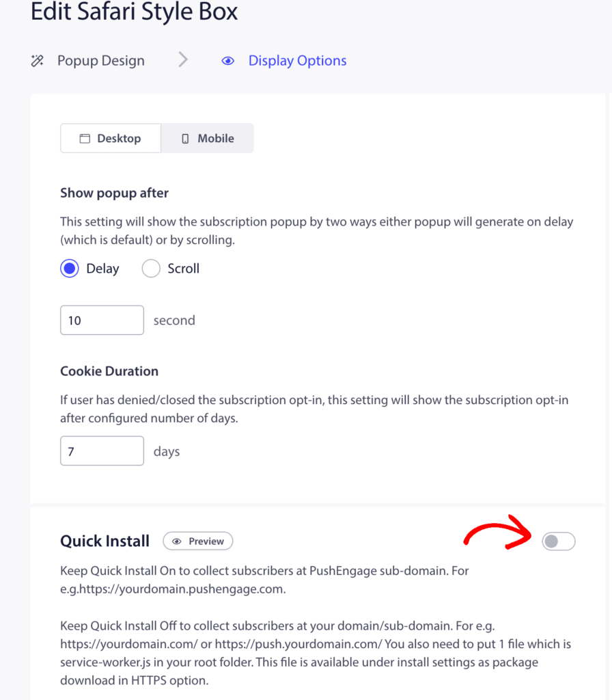Click the eye icon inside the Preview button
The width and height of the screenshot is (612, 700).
point(177,541)
